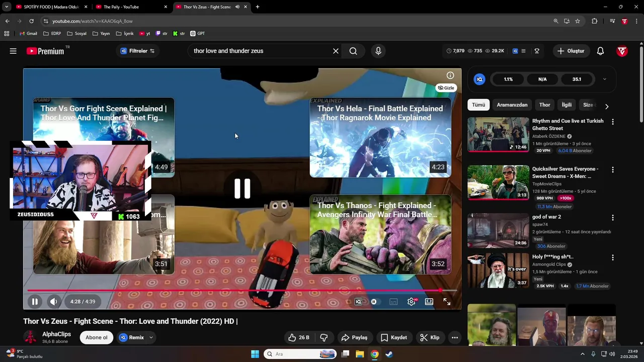Select the Aramanızdan chip
This screenshot has height=362, width=644.
point(512,105)
